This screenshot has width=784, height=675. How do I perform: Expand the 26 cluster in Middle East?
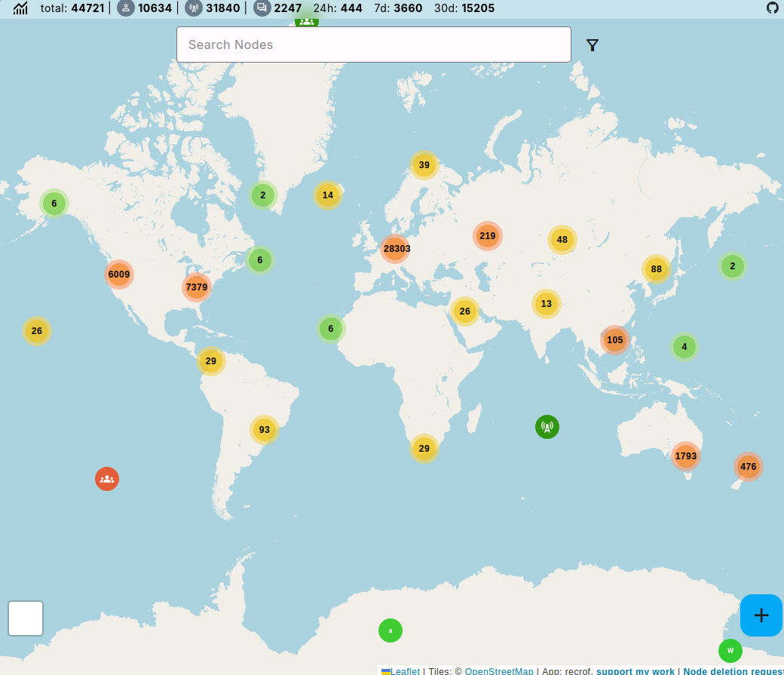[x=464, y=311]
